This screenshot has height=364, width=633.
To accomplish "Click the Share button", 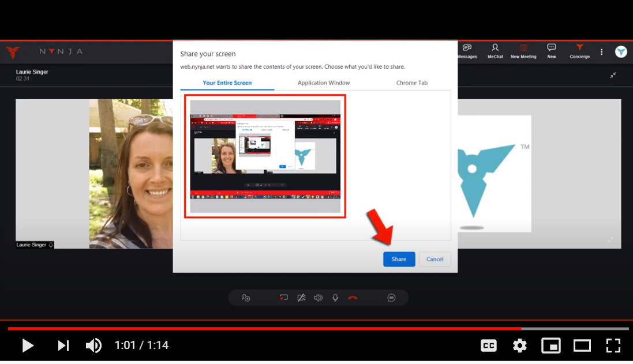I will coord(399,259).
